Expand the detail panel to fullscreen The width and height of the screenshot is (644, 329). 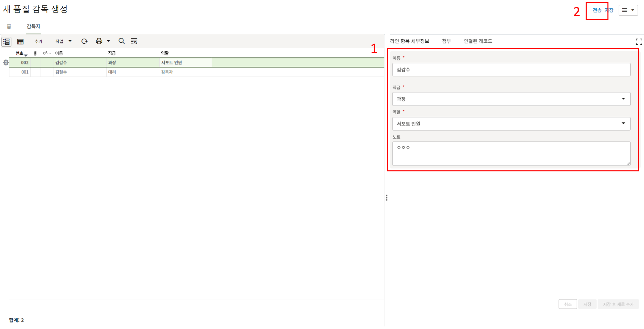639,42
